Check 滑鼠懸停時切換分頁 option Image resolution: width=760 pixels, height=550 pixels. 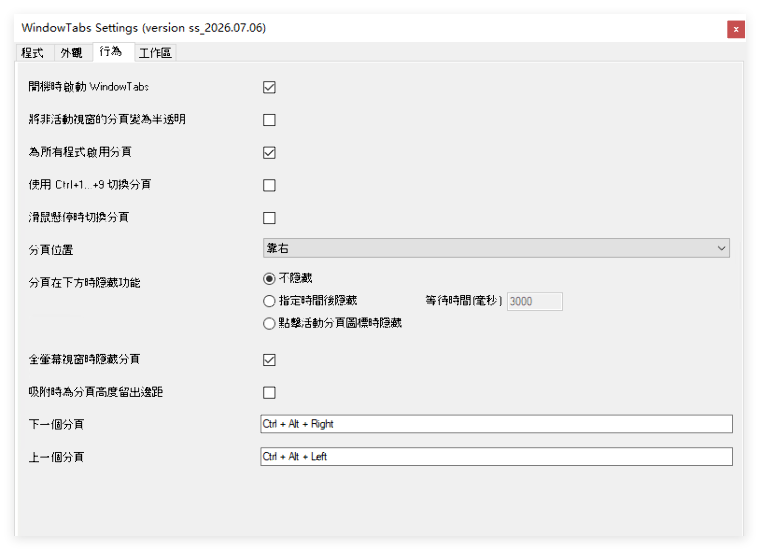click(x=269, y=218)
